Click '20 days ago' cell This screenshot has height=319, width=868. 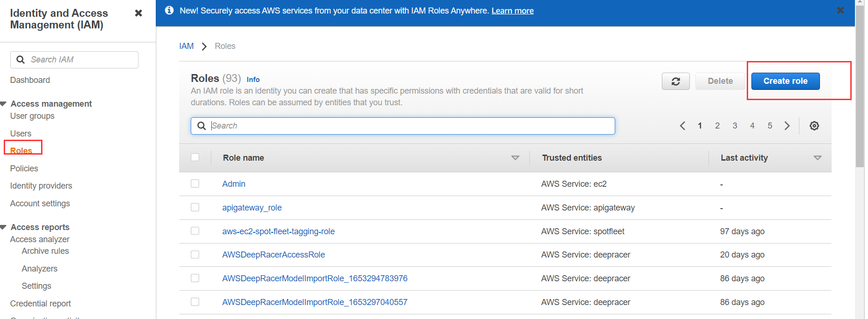[742, 255]
